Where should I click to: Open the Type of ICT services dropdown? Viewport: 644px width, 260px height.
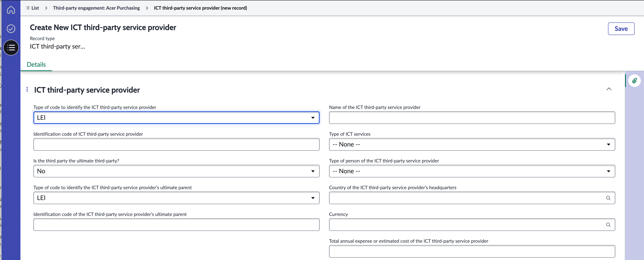[x=472, y=144]
